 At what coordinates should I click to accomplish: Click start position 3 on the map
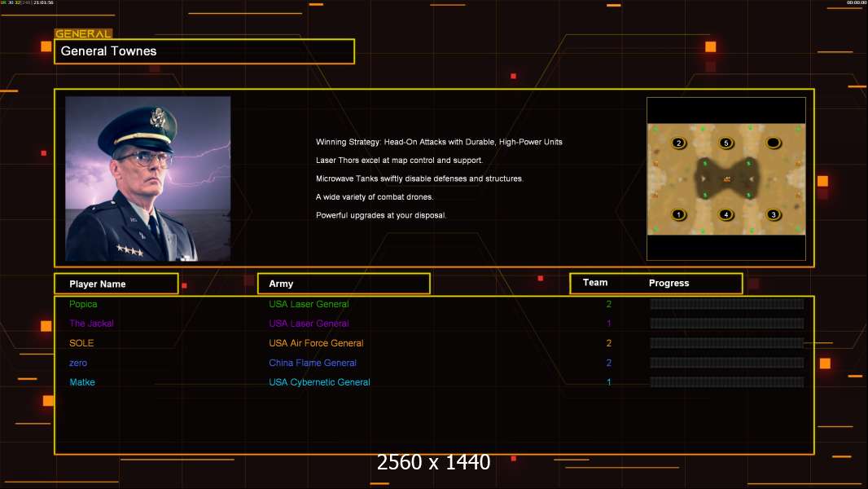tap(774, 215)
